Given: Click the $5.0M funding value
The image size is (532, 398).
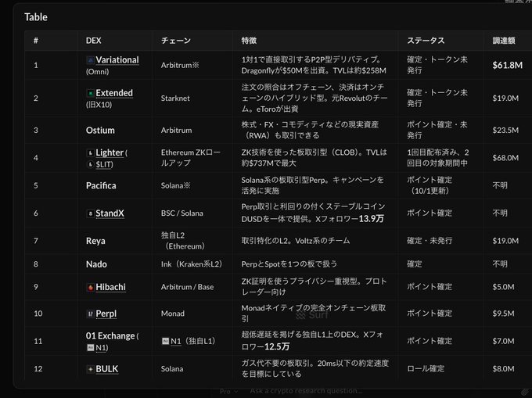Looking at the screenshot, I should pyautogui.click(x=503, y=287).
